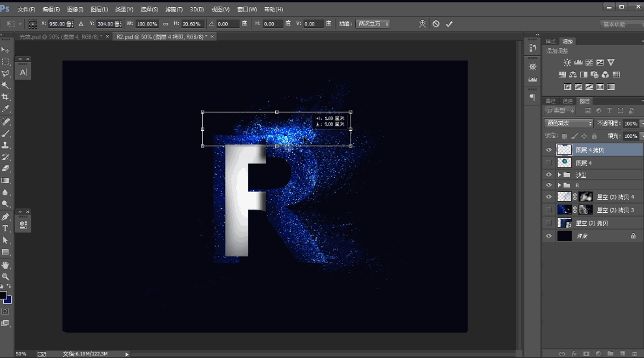Select the Healing Brush tool
Viewport: 644px width, 358px height.
[5, 122]
